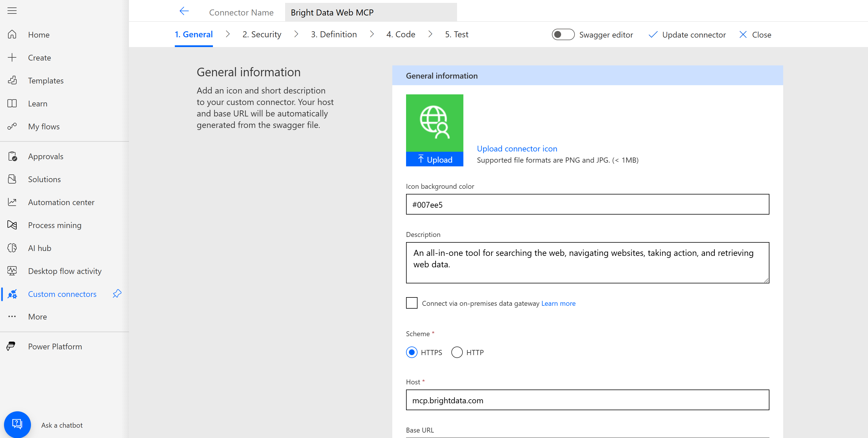Edit the icon background color value
Screen dimensions: 868x438
pos(588,204)
